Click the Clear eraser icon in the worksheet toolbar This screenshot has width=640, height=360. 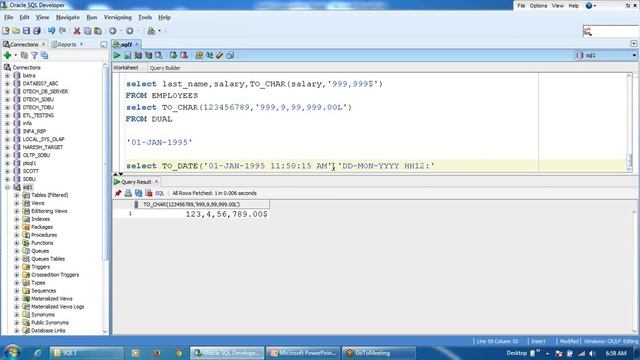(220, 56)
